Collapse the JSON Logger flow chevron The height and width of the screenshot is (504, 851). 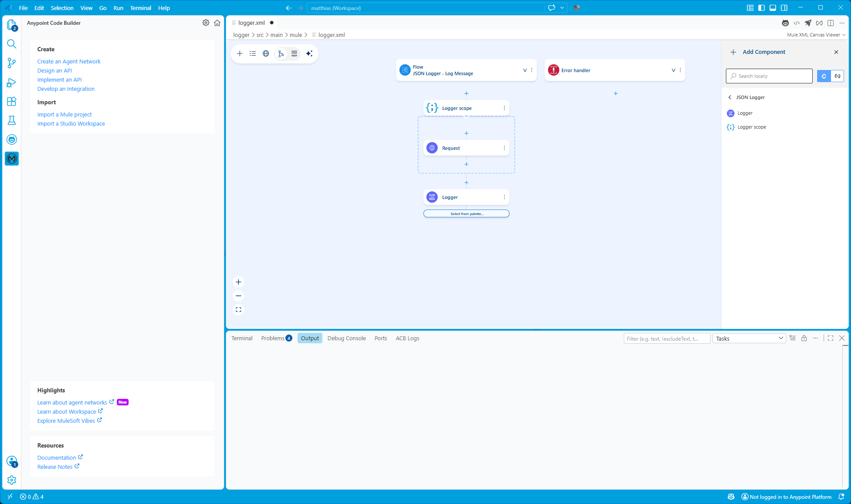click(525, 70)
